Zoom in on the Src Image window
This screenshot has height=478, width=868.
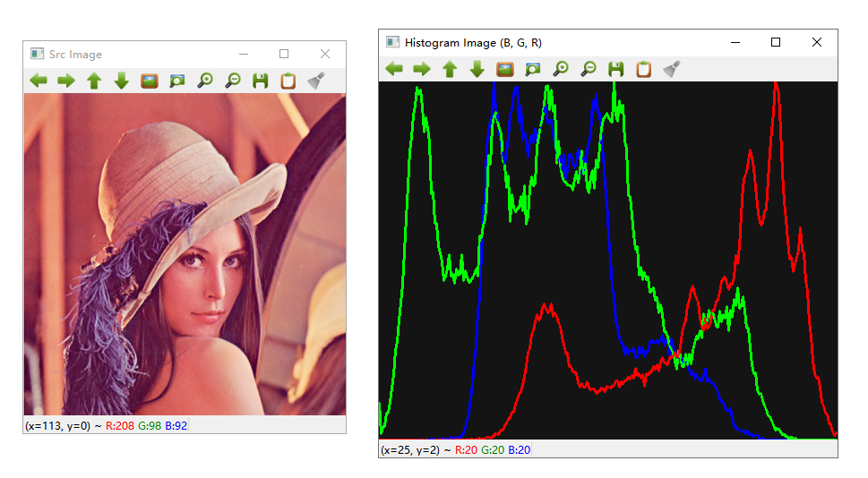point(205,81)
